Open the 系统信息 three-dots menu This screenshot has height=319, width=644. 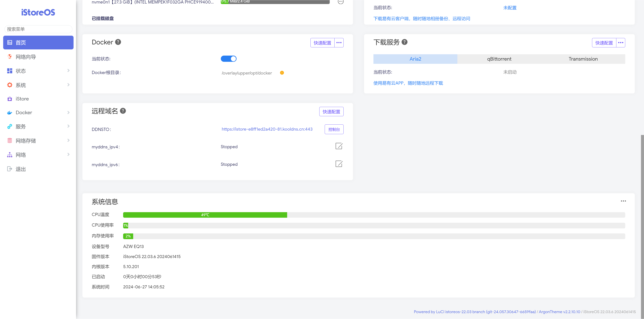pyautogui.click(x=623, y=201)
